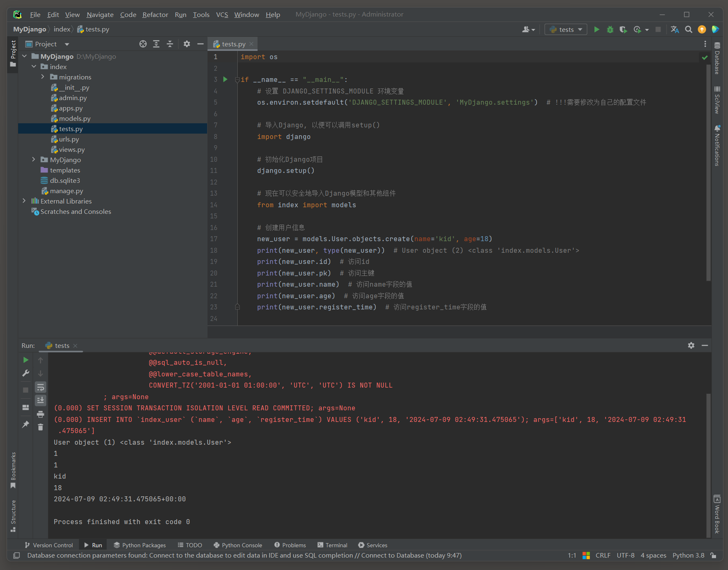Pin the Run tab

click(x=26, y=424)
